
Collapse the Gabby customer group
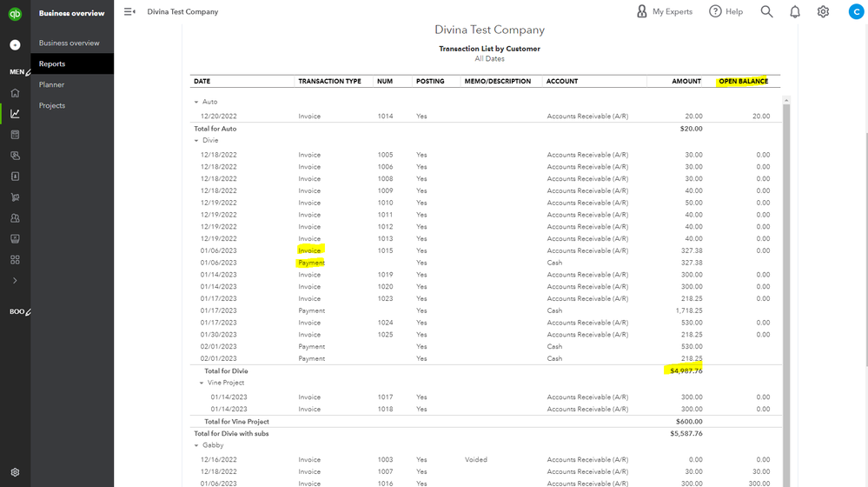coord(196,446)
